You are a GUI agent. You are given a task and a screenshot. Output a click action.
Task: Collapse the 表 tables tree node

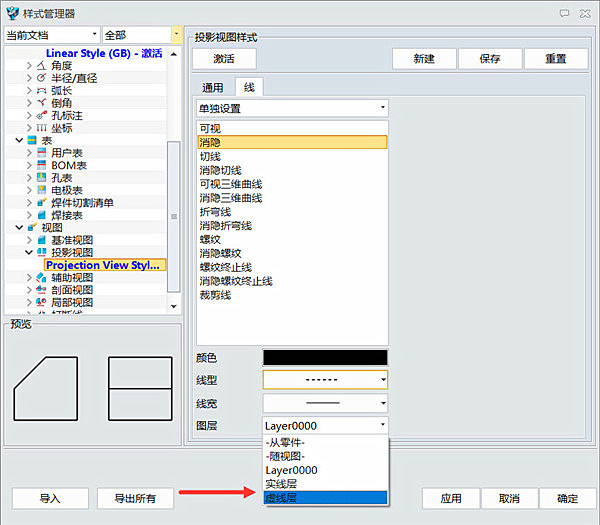tap(19, 141)
